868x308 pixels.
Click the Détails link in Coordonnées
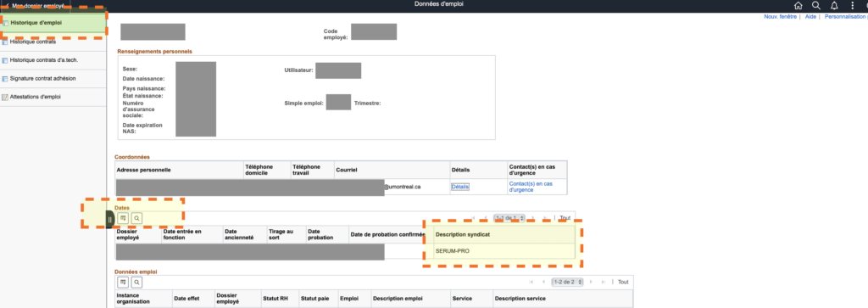460,187
